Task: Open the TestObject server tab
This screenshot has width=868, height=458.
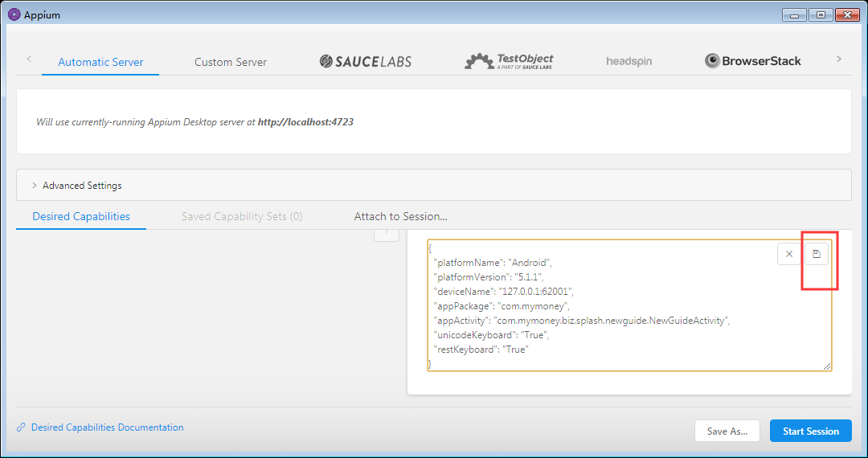Action: tap(509, 61)
